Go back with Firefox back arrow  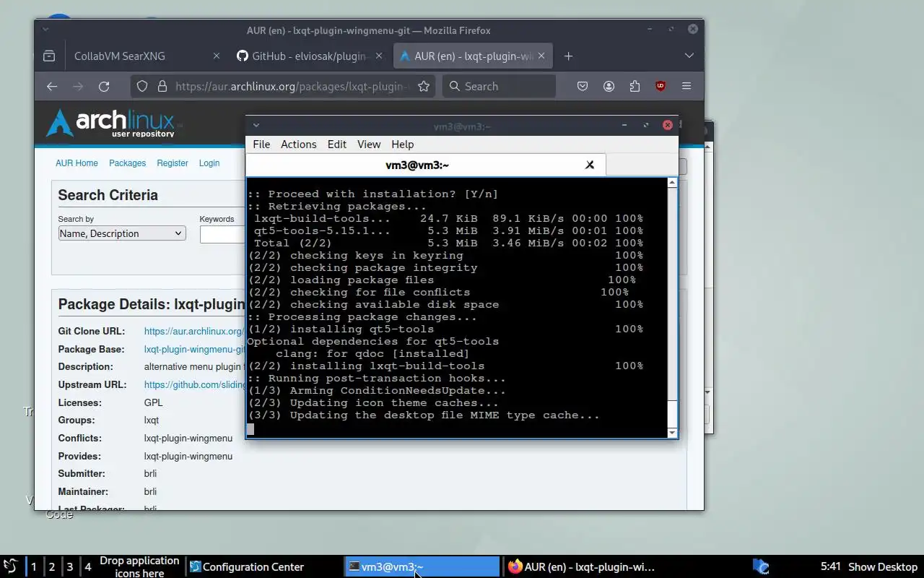point(52,86)
